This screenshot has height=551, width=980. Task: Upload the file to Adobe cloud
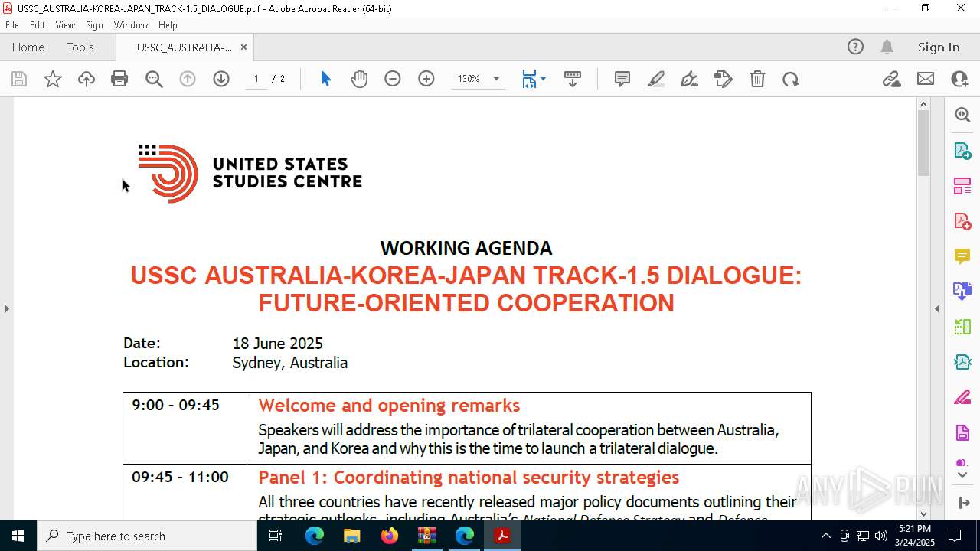pos(87,79)
